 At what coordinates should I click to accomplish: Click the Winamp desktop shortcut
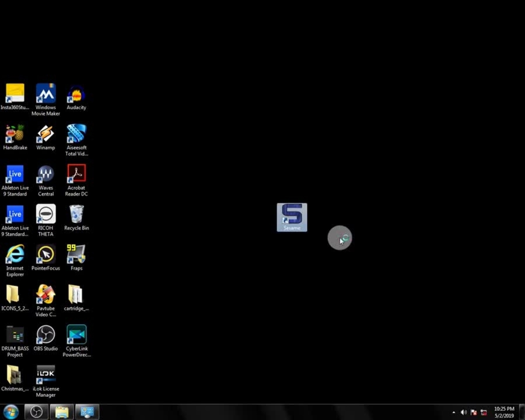coord(46,137)
